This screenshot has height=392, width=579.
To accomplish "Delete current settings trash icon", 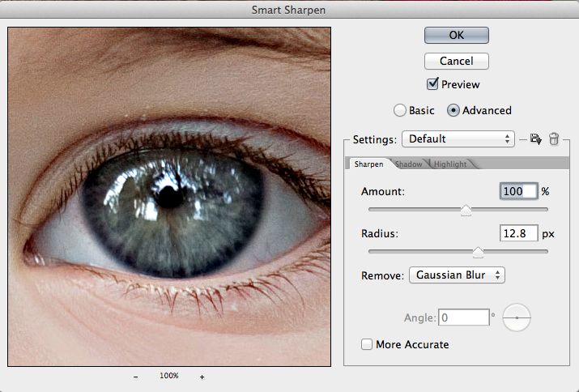I will (554, 139).
